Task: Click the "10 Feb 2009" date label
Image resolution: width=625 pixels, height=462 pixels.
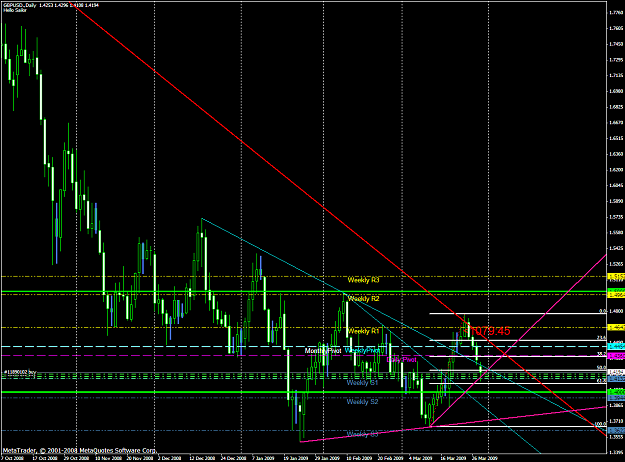Action: tap(359, 458)
